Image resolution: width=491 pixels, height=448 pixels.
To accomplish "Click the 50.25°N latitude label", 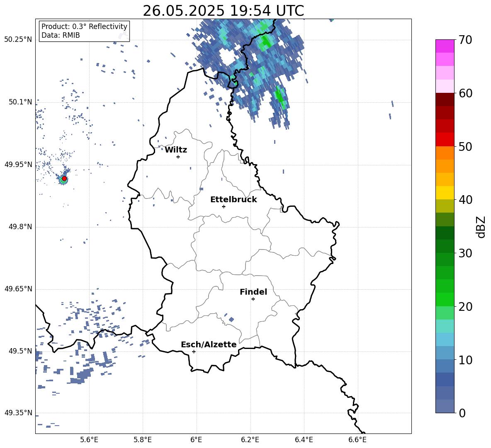I will coord(18,39).
